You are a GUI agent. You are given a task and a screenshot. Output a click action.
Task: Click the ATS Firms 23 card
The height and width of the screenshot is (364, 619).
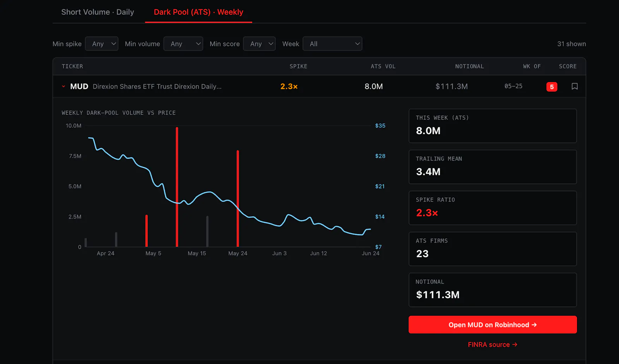(x=492, y=249)
